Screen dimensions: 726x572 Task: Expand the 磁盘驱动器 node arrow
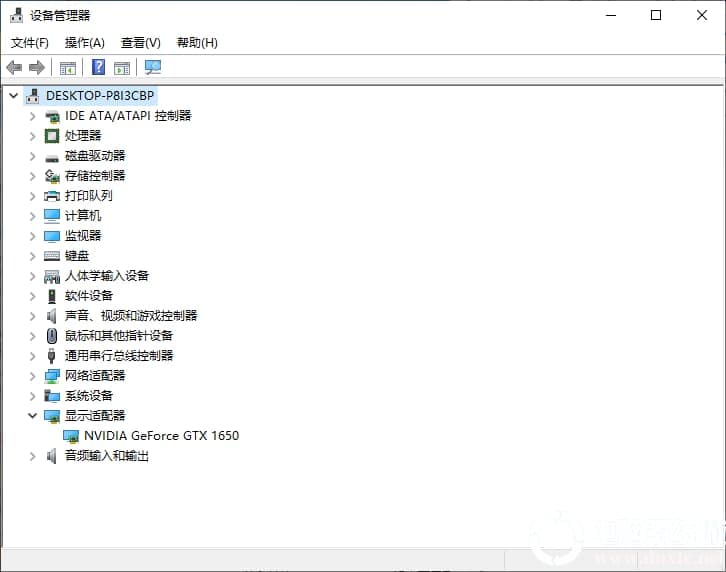[32, 156]
